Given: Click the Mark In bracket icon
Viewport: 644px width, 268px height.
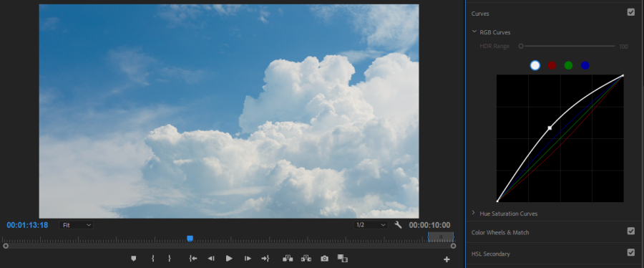Looking at the screenshot, I should (153, 259).
